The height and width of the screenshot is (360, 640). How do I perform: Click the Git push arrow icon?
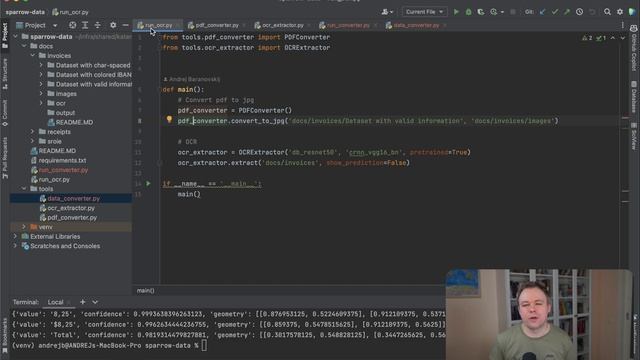click(x=567, y=12)
